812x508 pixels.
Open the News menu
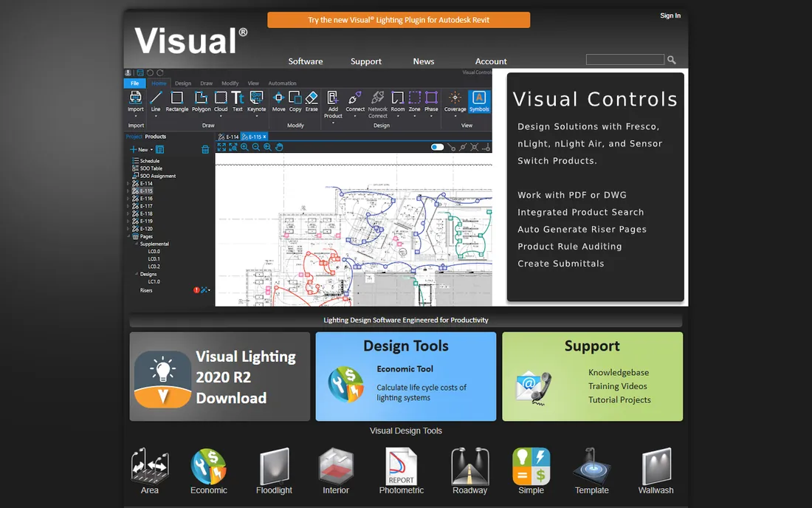point(424,61)
